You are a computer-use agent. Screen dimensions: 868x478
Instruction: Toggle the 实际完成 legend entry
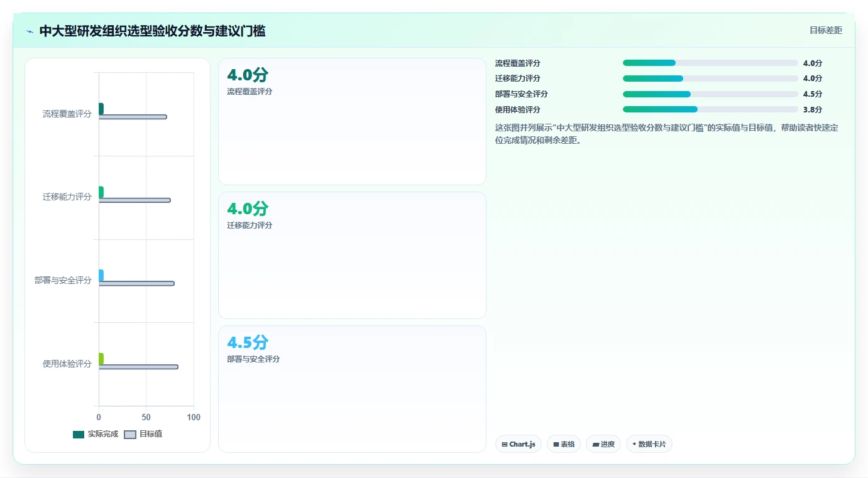point(96,434)
